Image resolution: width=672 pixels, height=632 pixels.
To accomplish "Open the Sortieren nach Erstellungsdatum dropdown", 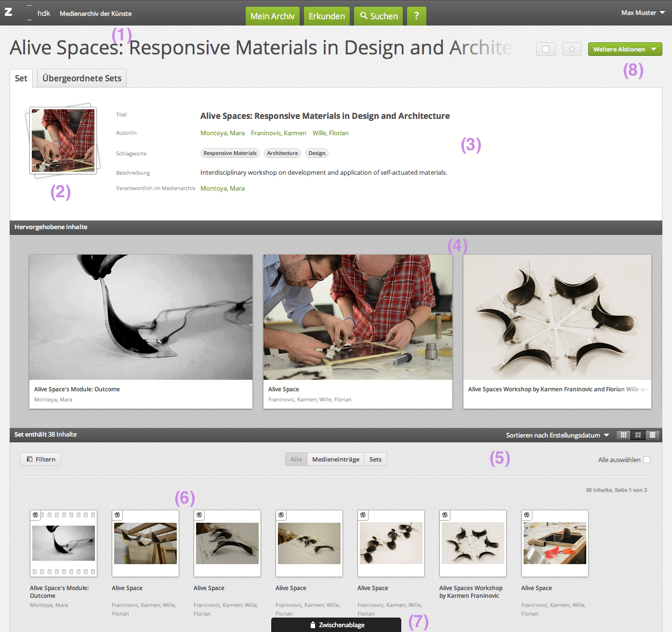I will [x=557, y=435].
